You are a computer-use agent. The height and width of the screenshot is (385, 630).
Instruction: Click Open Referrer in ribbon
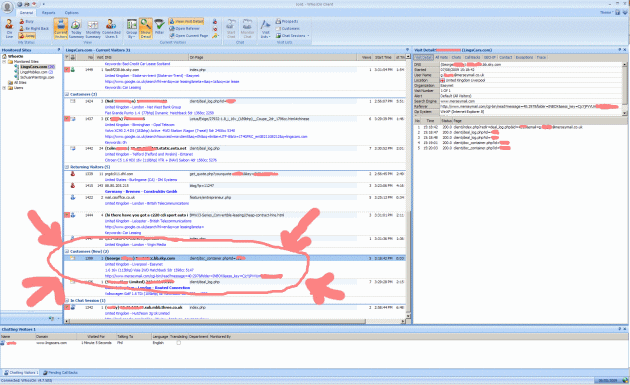tap(184, 29)
